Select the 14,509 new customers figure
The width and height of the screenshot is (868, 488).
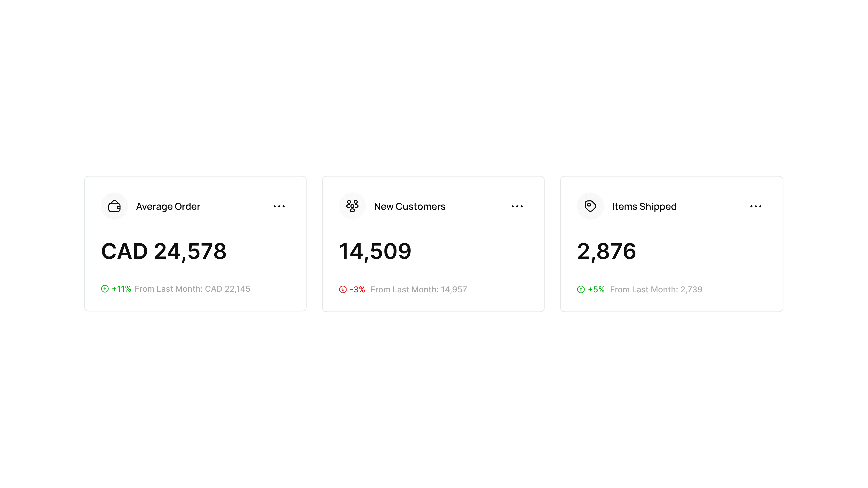point(375,251)
